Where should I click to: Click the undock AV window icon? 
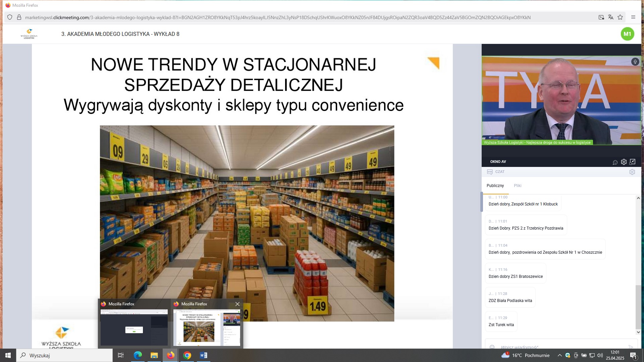tap(633, 162)
